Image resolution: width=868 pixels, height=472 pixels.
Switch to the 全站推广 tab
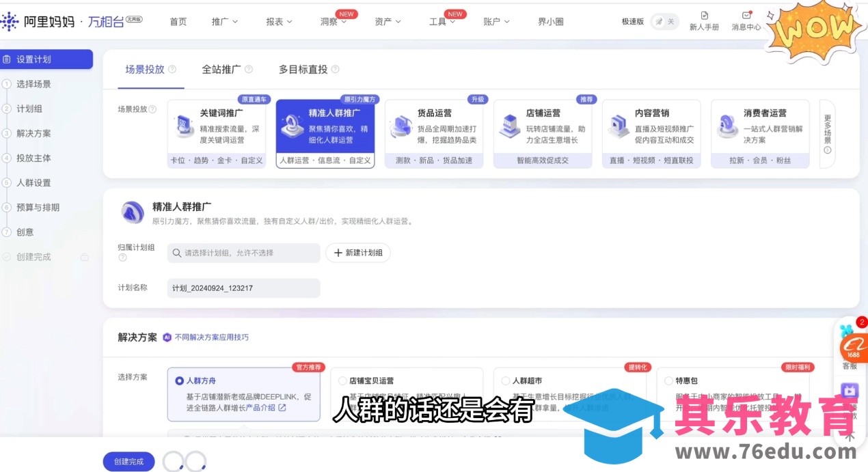[220, 69]
